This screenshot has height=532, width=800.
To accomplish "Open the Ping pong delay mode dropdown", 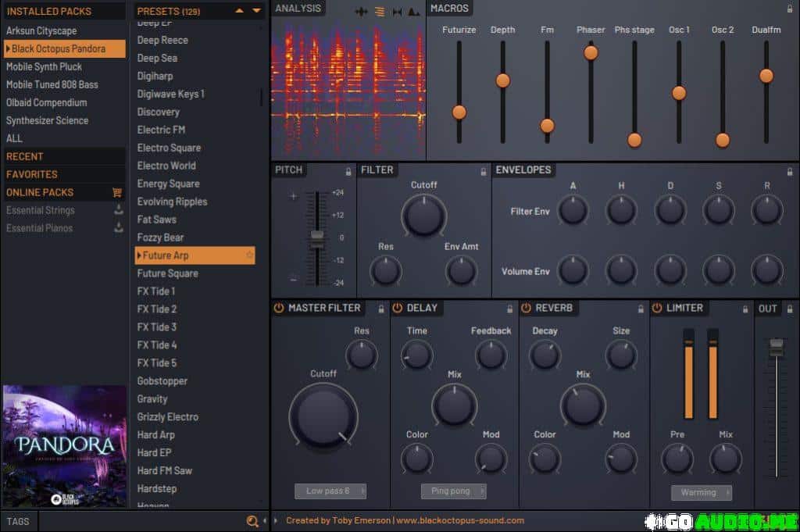I will coord(453,491).
